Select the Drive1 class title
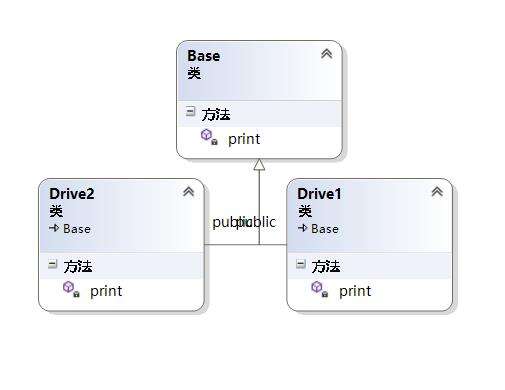 (x=319, y=194)
